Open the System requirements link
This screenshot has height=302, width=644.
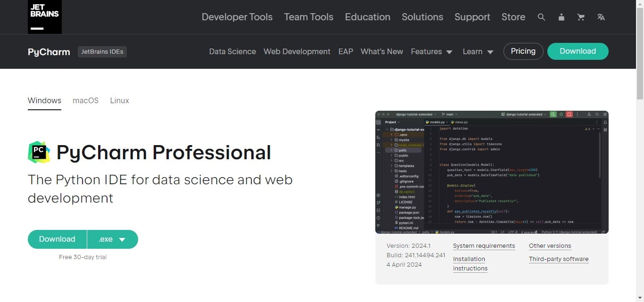click(x=484, y=246)
